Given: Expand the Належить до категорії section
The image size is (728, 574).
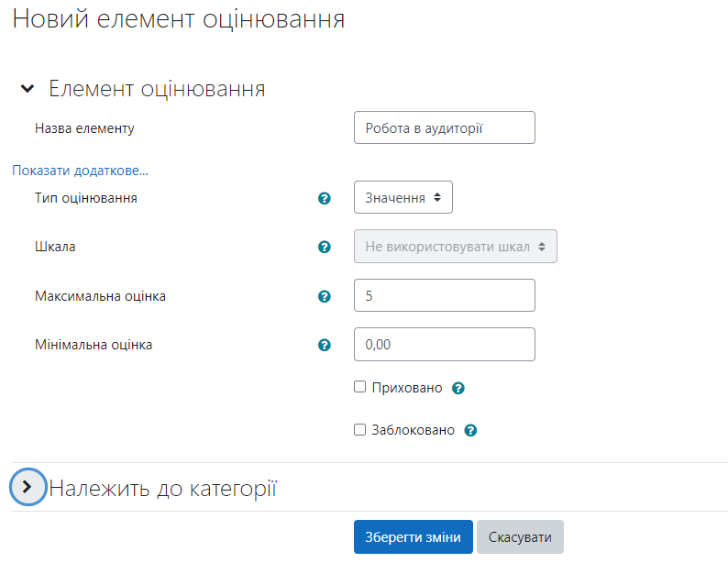Looking at the screenshot, I should (28, 487).
